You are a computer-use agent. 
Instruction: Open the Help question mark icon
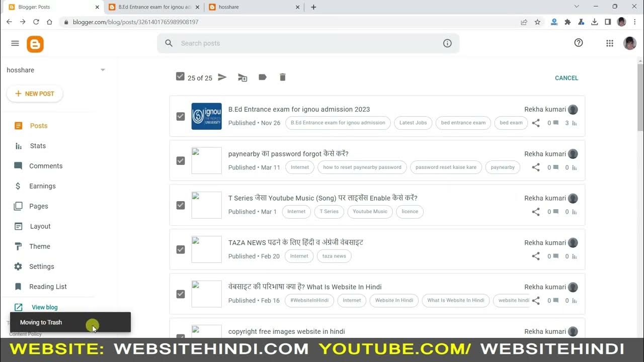579,43
